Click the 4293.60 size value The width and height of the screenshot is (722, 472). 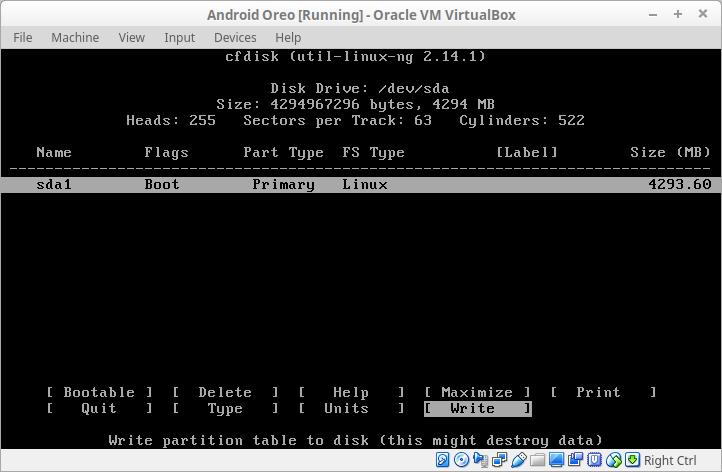[680, 185]
